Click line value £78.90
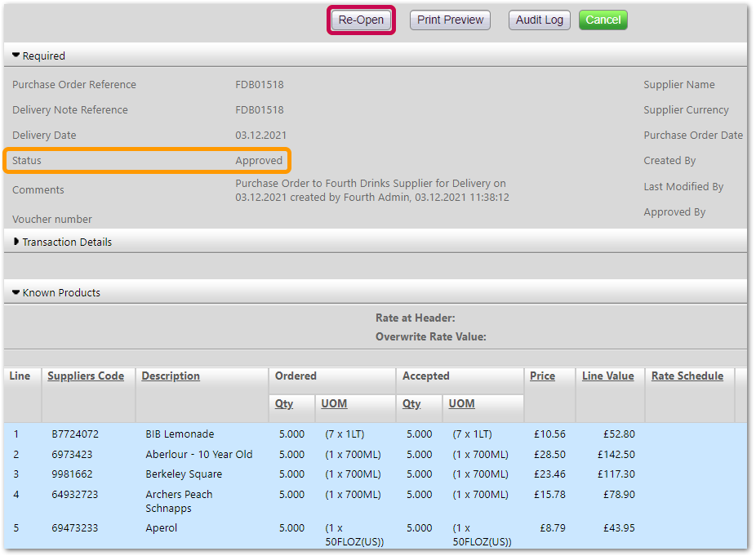 click(619, 494)
